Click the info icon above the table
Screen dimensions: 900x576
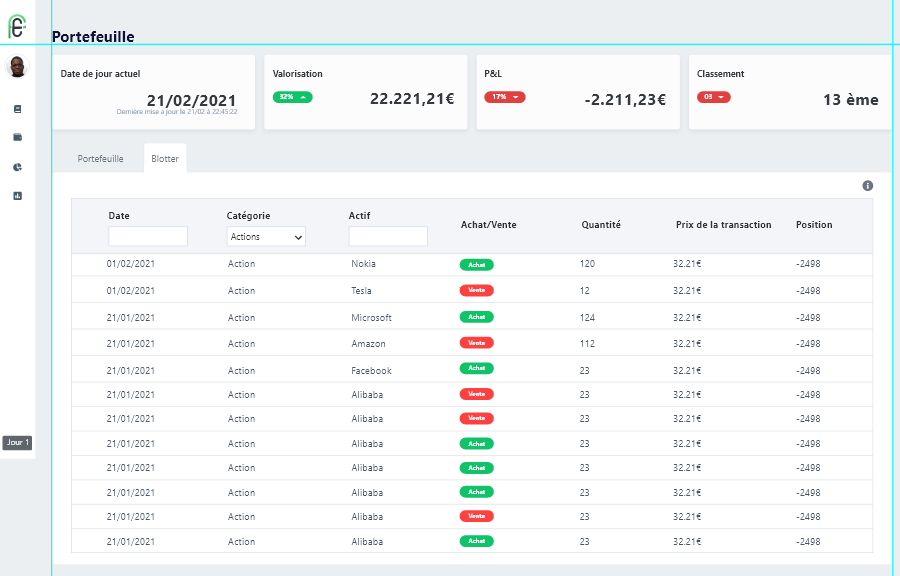point(867,186)
